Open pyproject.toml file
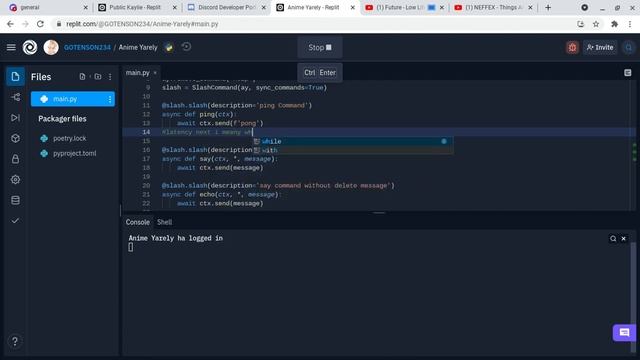 click(75, 153)
